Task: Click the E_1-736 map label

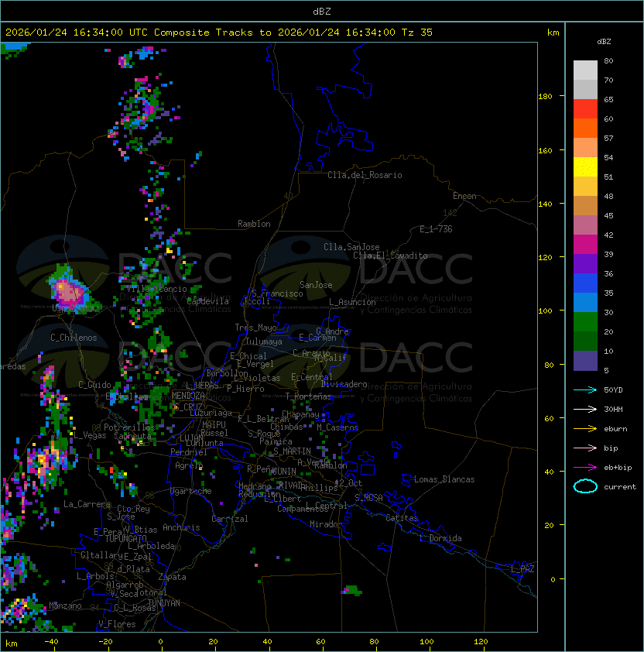Action: click(436, 229)
